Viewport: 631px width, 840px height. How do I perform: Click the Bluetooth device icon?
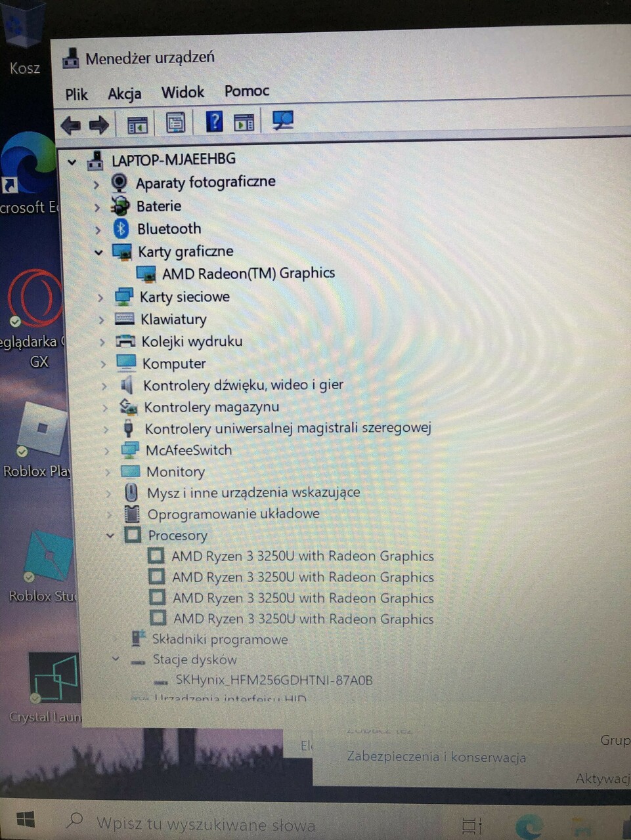(x=120, y=229)
